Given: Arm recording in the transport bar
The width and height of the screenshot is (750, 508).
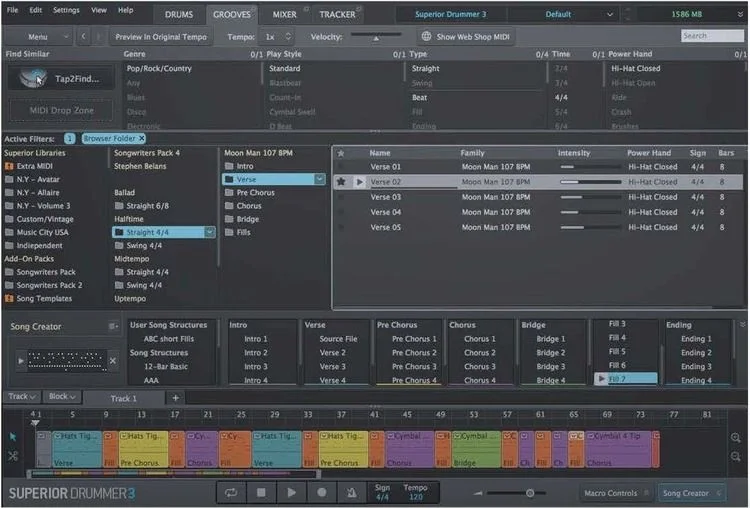Looking at the screenshot, I should coord(321,492).
